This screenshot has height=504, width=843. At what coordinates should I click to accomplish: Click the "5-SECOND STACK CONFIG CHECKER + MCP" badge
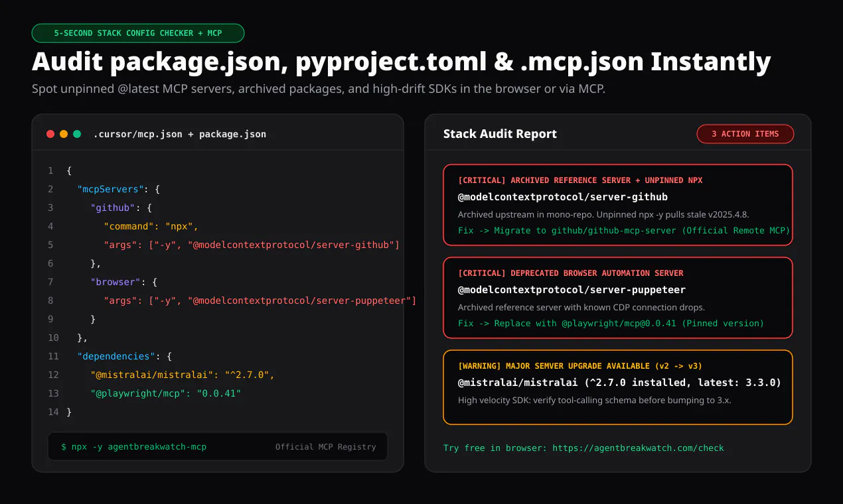(x=138, y=33)
